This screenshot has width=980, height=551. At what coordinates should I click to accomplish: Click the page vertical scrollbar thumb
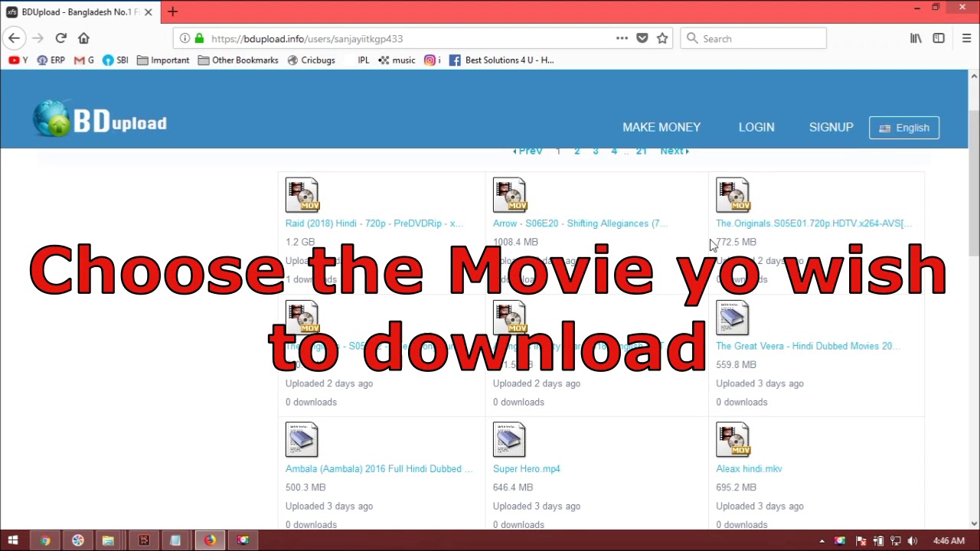coord(974,184)
